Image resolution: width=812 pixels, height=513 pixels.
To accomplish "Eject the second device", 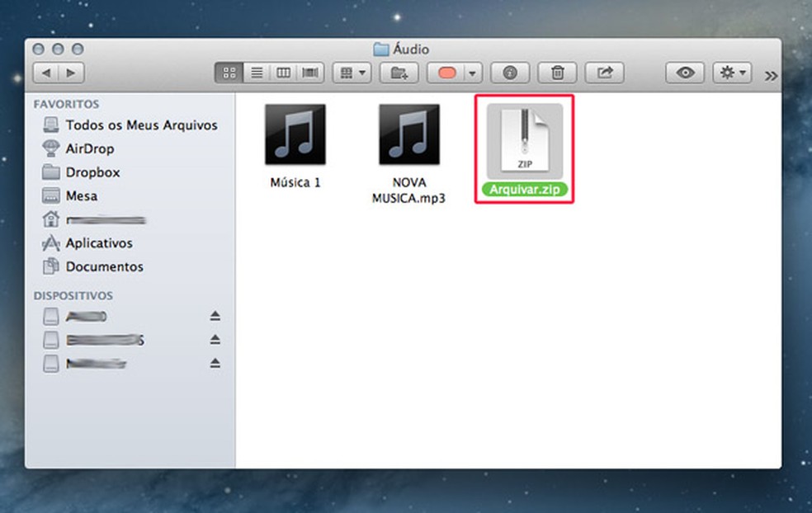I will [215, 340].
